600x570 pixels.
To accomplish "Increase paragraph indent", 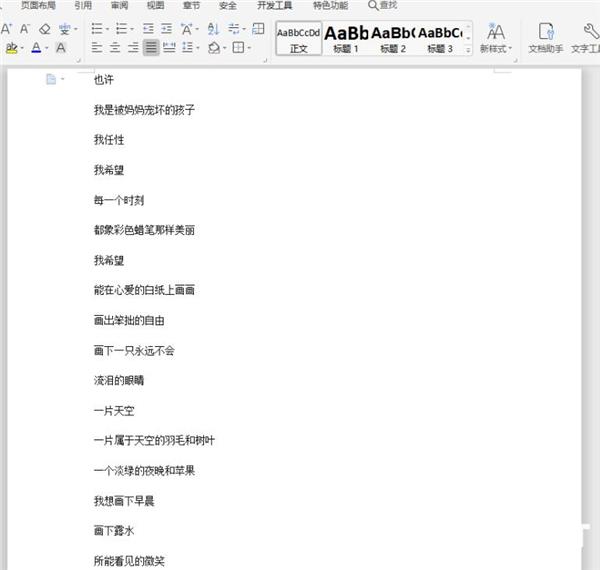I will pos(166,29).
